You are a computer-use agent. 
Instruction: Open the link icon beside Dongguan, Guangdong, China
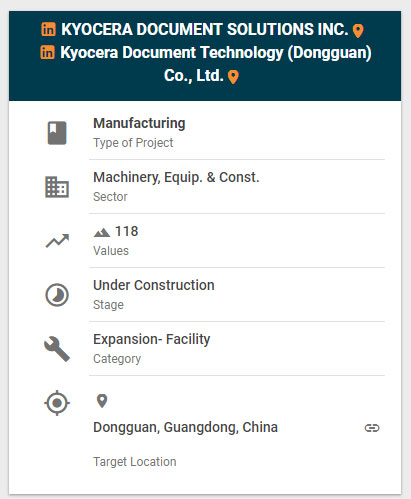click(x=372, y=428)
